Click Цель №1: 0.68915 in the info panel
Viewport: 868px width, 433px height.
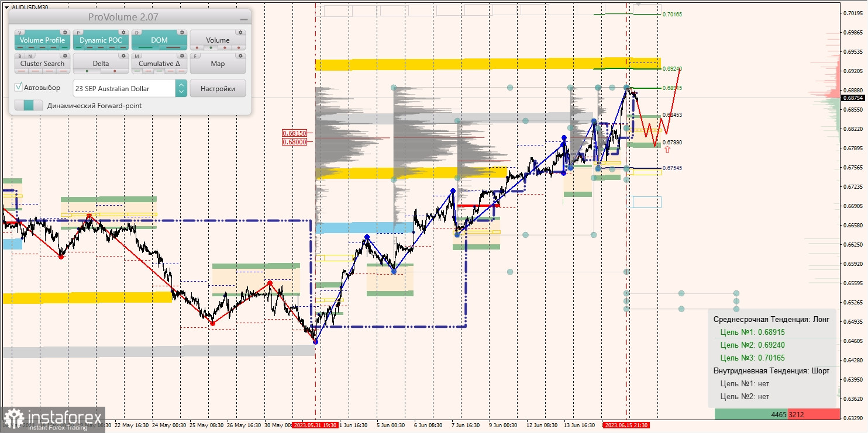point(752,332)
